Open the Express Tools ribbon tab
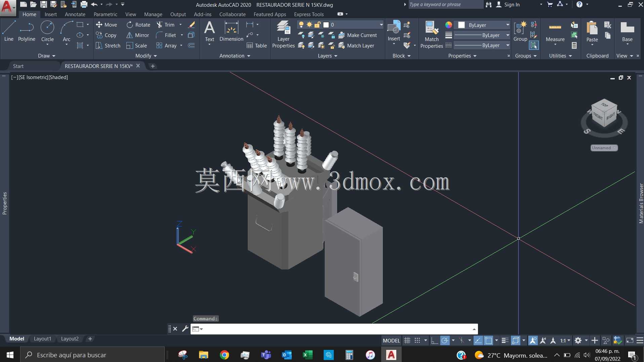Image resolution: width=644 pixels, height=362 pixels. [x=309, y=14]
